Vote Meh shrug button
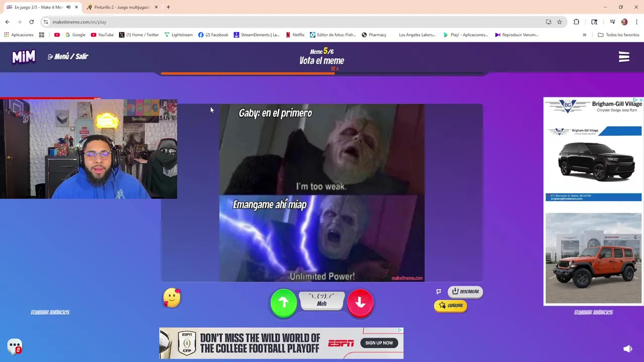 322,301
